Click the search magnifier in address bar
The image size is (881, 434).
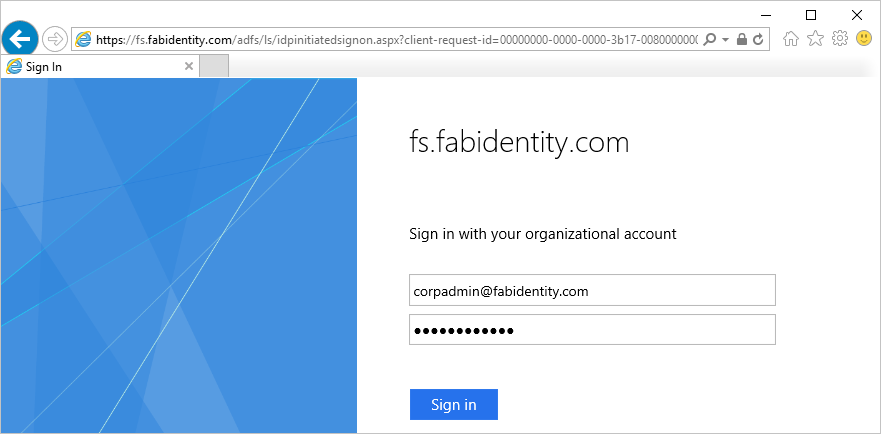tap(709, 39)
